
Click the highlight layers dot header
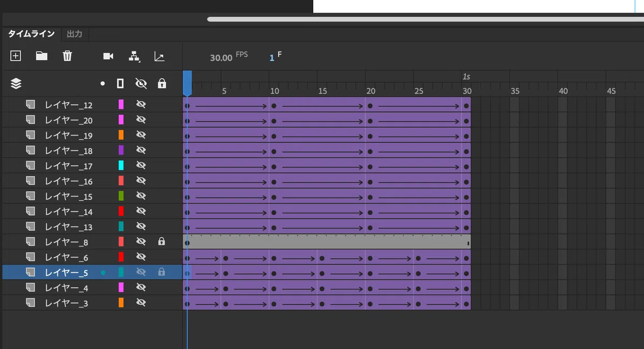[x=103, y=84]
